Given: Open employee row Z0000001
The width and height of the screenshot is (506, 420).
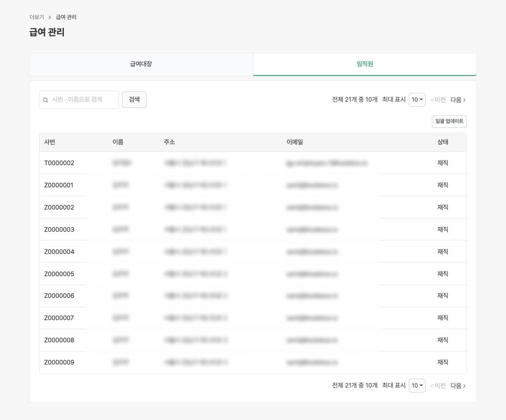Looking at the screenshot, I should [59, 185].
